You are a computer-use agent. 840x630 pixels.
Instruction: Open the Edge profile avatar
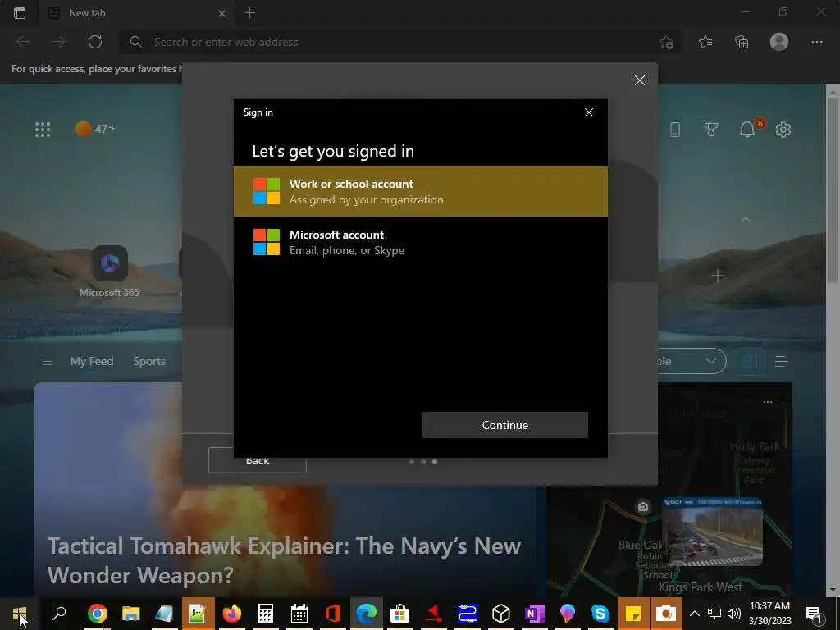coord(779,42)
